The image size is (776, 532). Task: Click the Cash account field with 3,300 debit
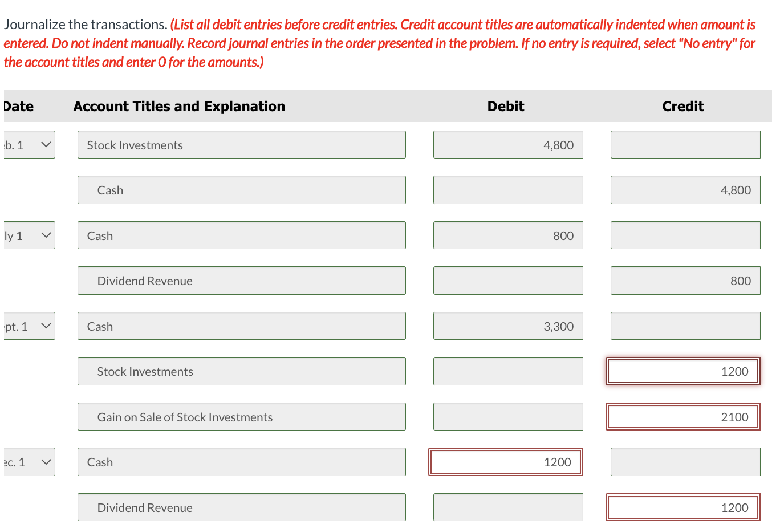click(242, 326)
